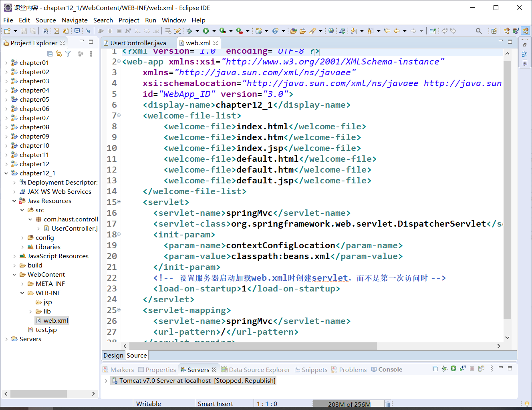Click the Debug bug icon in main toolbar

pos(189,31)
